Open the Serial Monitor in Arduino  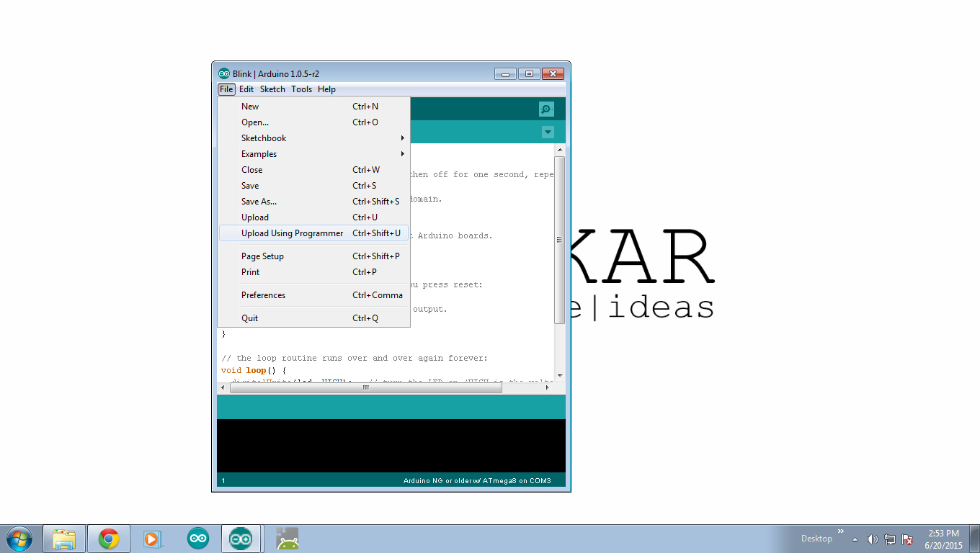click(546, 109)
